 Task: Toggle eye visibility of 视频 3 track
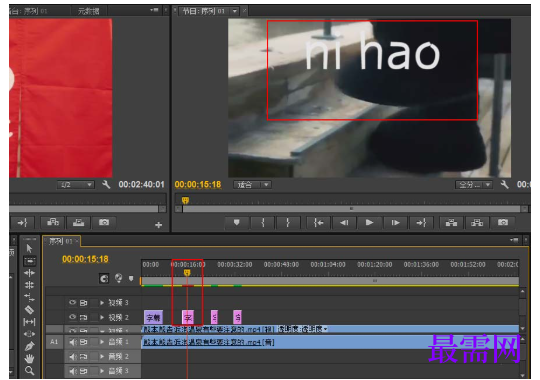coord(72,302)
